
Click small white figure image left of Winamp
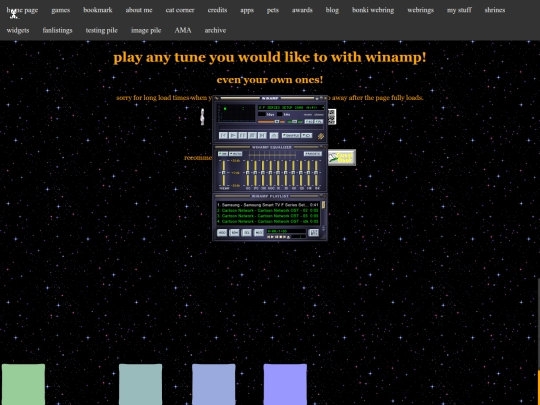[202, 117]
